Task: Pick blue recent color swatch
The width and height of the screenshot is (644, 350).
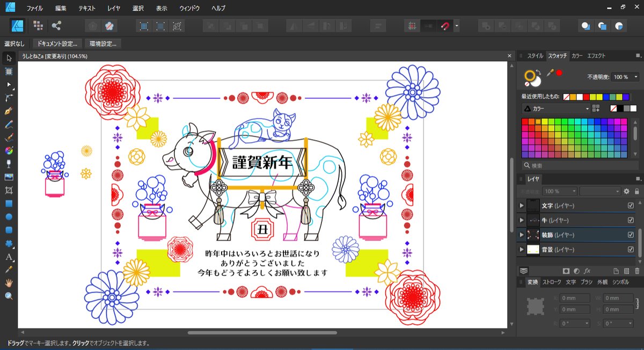Action: pyautogui.click(x=605, y=97)
